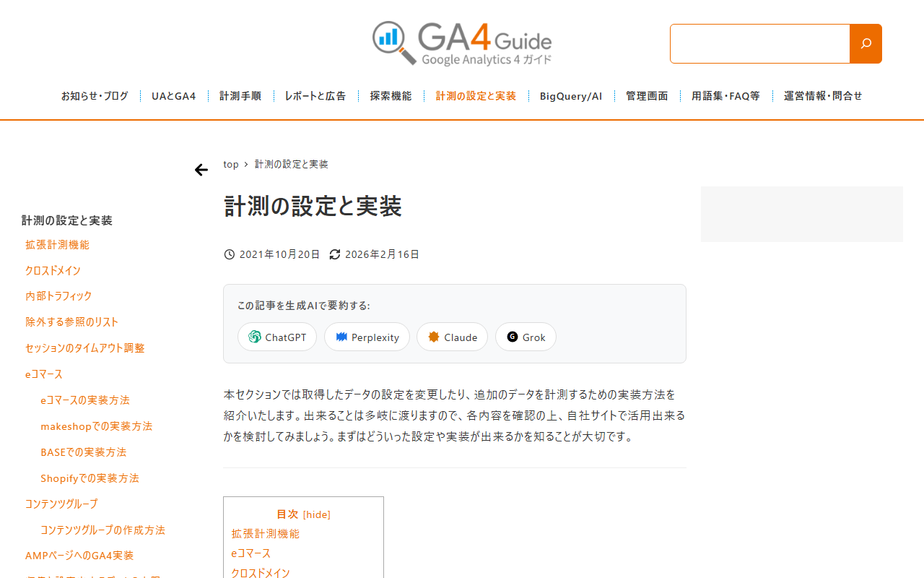The height and width of the screenshot is (578, 924).
Task: Open sidebar link AMPページへのGA4実装
Action: (x=79, y=556)
